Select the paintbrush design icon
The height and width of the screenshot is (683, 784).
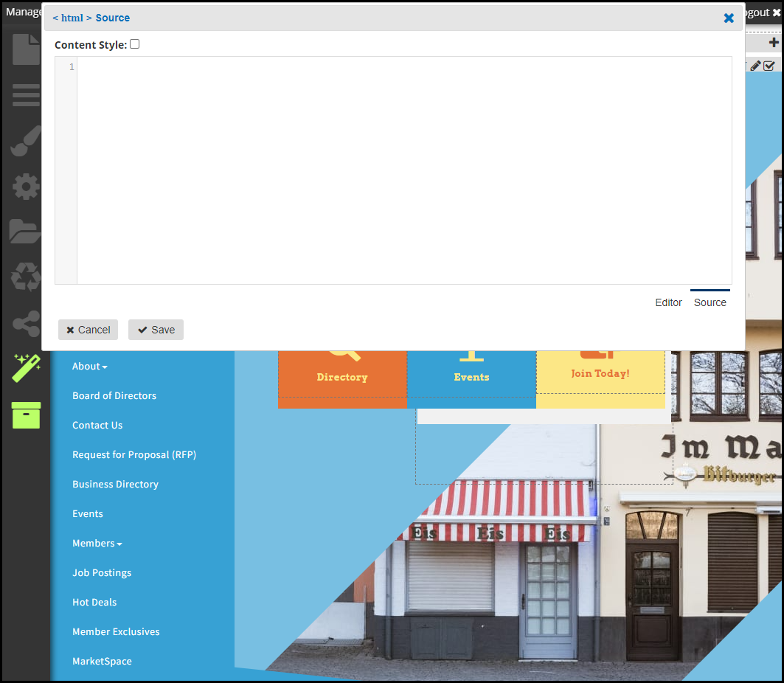pyautogui.click(x=25, y=142)
